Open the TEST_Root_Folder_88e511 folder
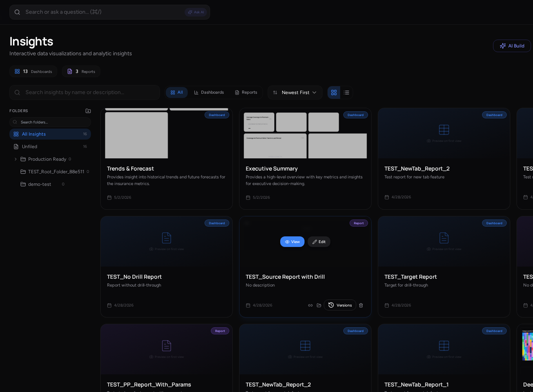Image resolution: width=533 pixels, height=392 pixels. click(x=56, y=172)
